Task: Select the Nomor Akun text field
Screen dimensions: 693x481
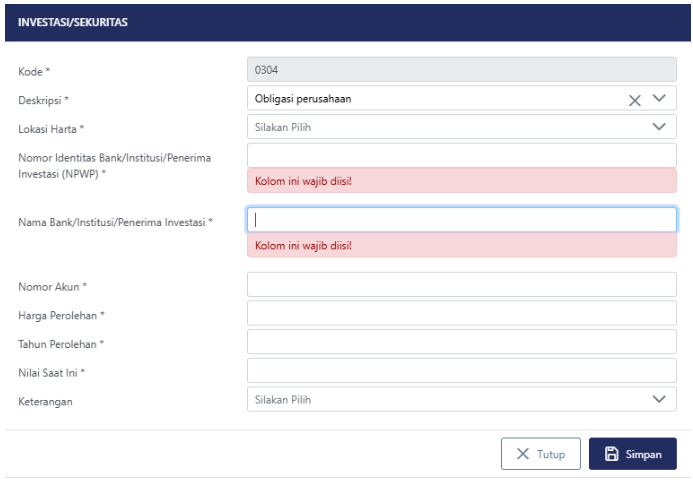Action: [461, 285]
